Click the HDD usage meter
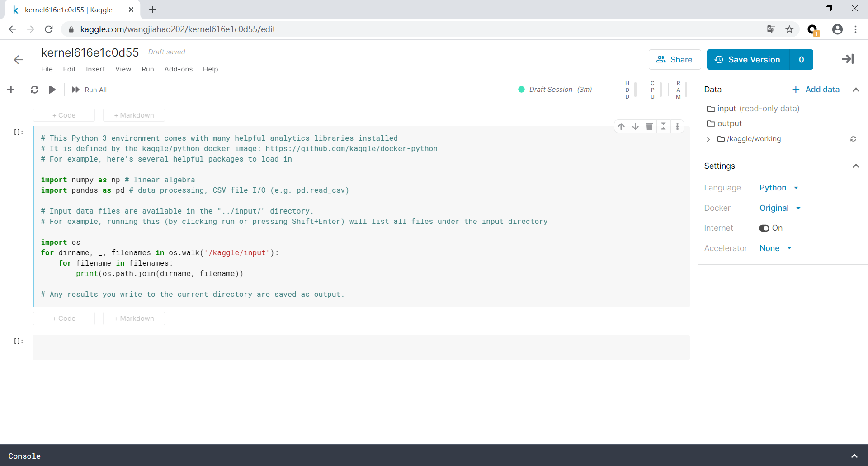868x466 pixels. pos(631,90)
